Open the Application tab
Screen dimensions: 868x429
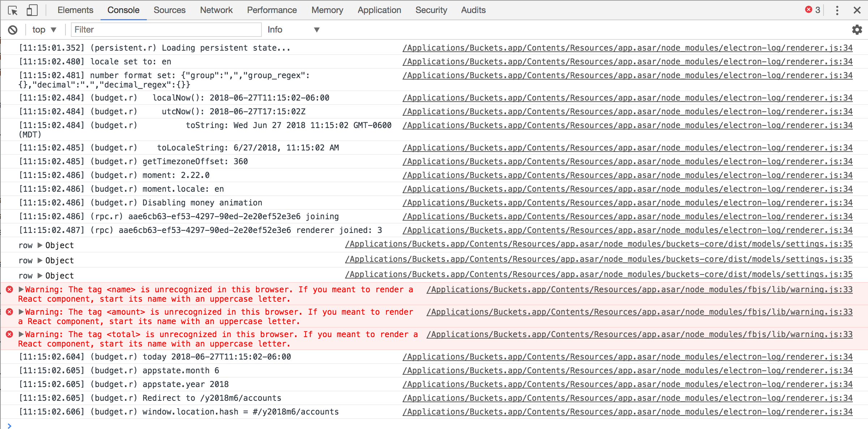click(379, 10)
